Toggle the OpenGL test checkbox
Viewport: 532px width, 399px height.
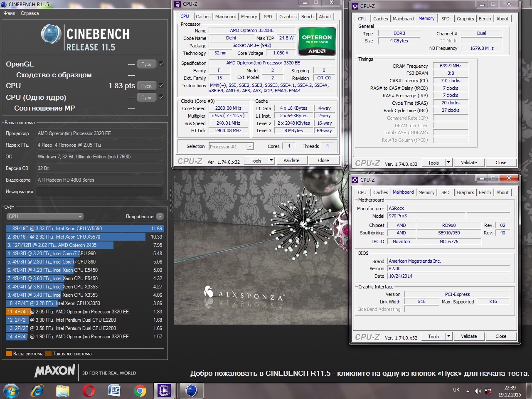(161, 64)
